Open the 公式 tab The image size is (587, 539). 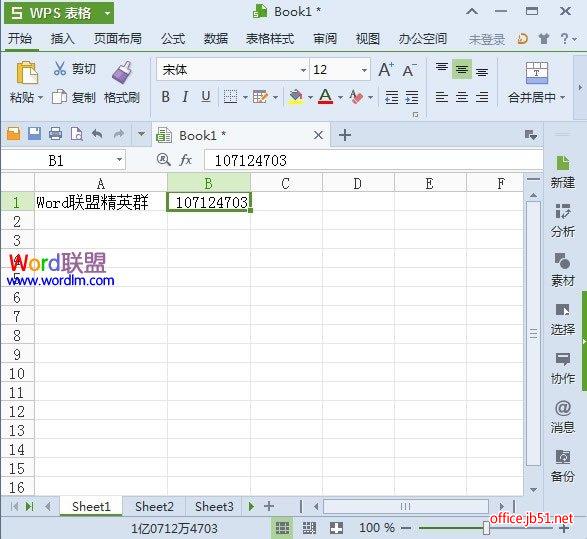click(x=173, y=39)
